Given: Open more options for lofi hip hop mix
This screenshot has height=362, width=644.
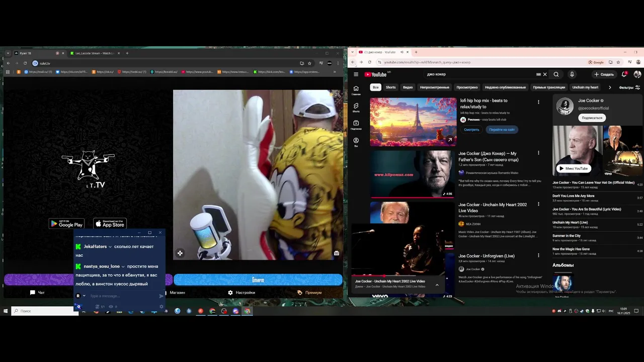Looking at the screenshot, I should [538, 102].
